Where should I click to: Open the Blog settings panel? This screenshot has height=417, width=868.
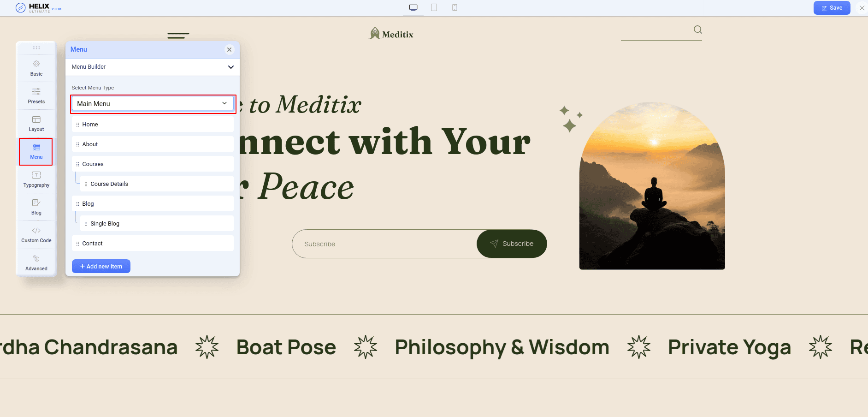coord(36,206)
